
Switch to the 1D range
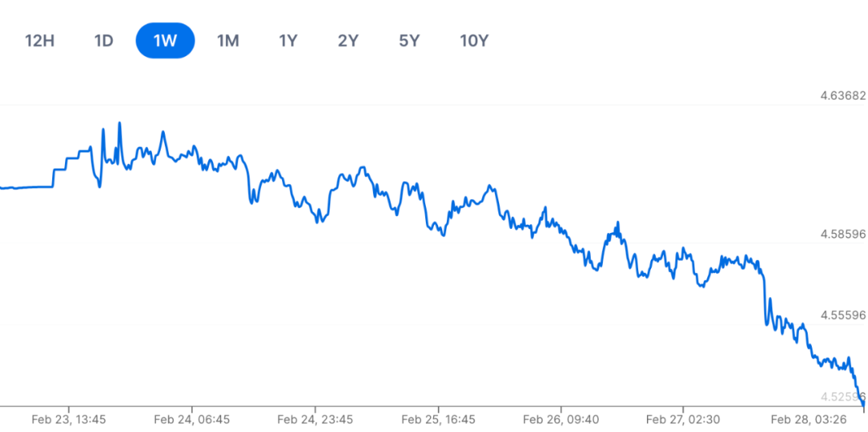(104, 41)
